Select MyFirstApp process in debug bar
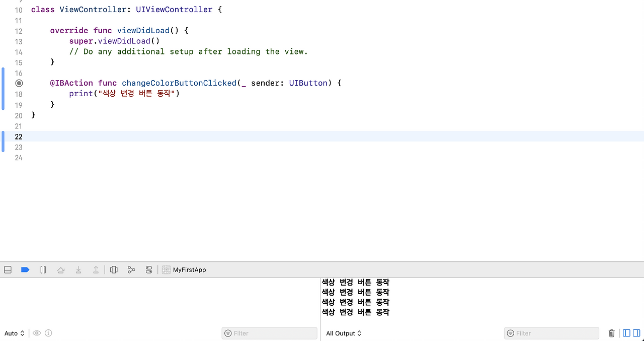The height and width of the screenshot is (341, 644). [184, 270]
